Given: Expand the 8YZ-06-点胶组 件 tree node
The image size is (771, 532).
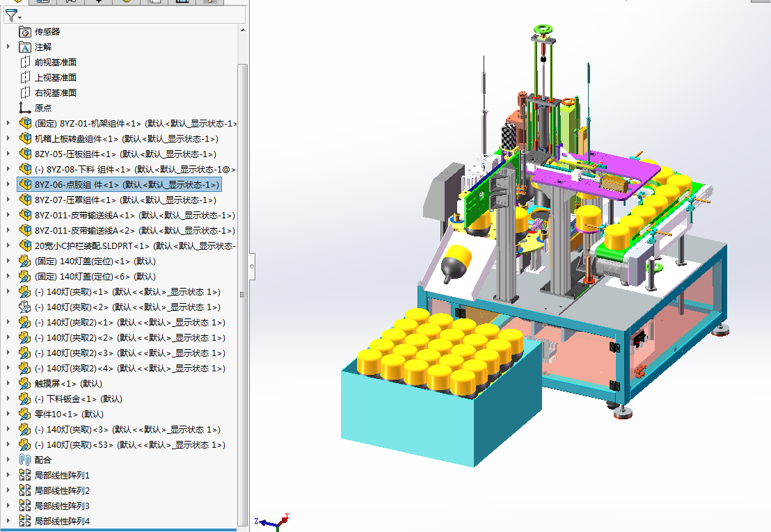Looking at the screenshot, I should click(x=8, y=184).
